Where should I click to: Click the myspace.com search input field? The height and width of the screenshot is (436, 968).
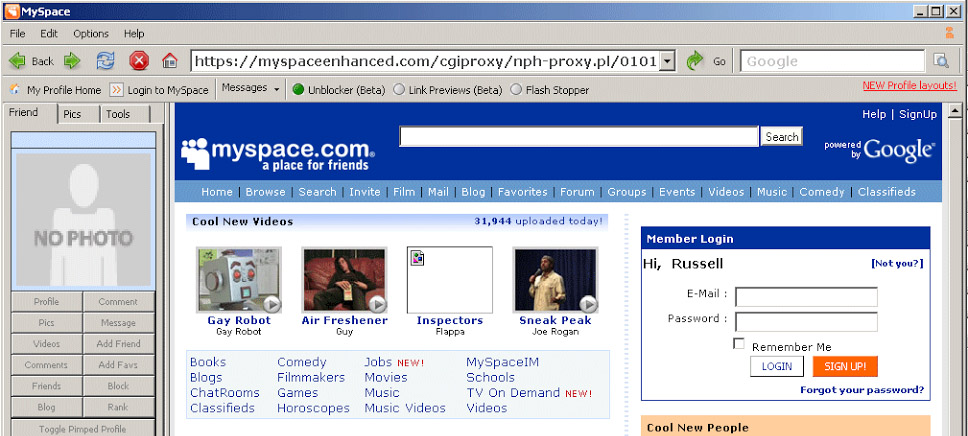pos(579,136)
